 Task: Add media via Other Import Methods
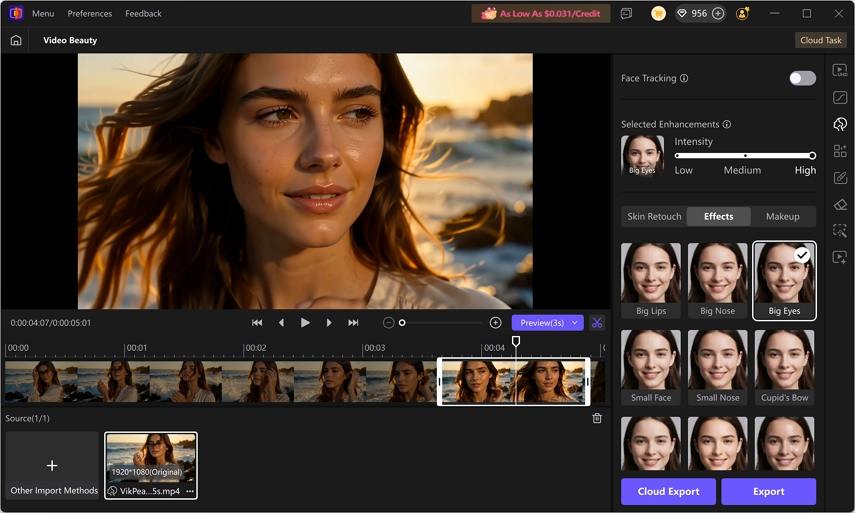click(x=52, y=465)
